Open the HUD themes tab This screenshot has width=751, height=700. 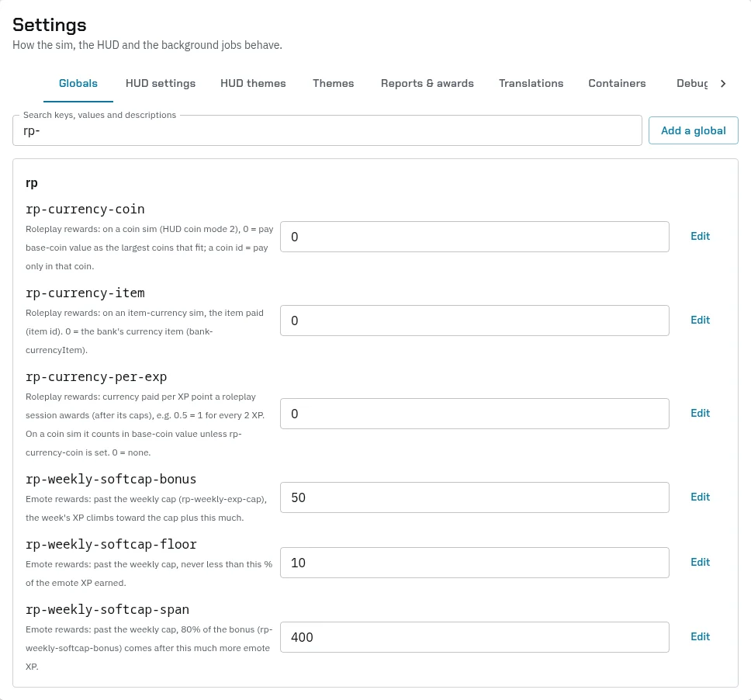pyautogui.click(x=253, y=83)
